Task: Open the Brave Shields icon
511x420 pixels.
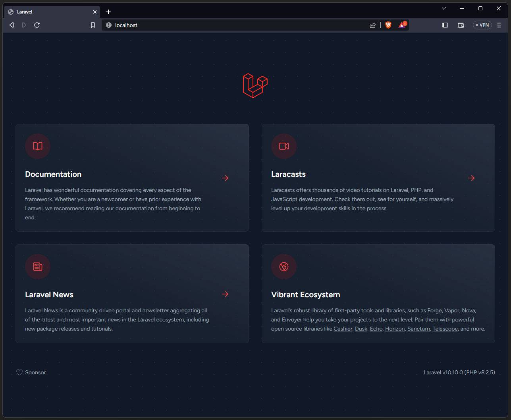Action: [x=388, y=25]
